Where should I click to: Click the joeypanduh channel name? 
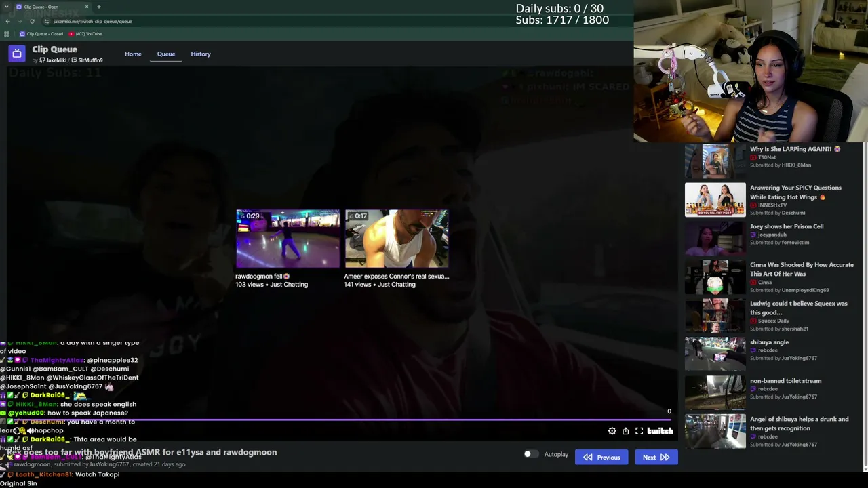click(771, 235)
